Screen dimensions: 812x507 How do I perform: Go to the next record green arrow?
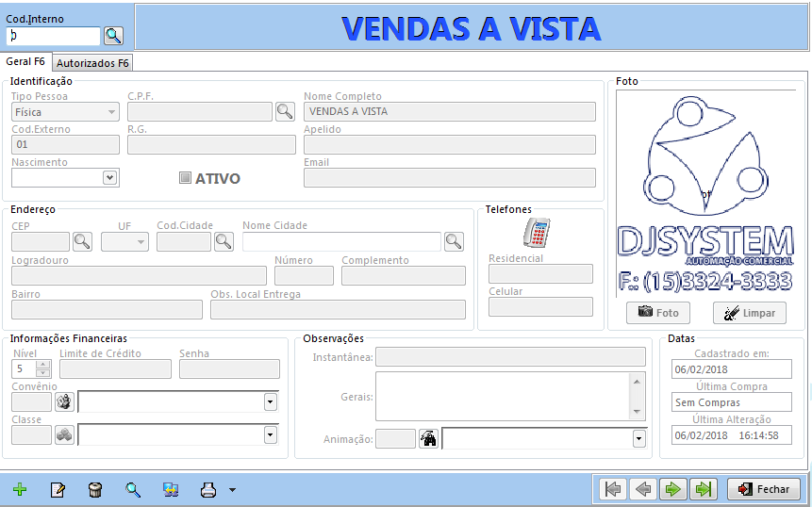(672, 489)
